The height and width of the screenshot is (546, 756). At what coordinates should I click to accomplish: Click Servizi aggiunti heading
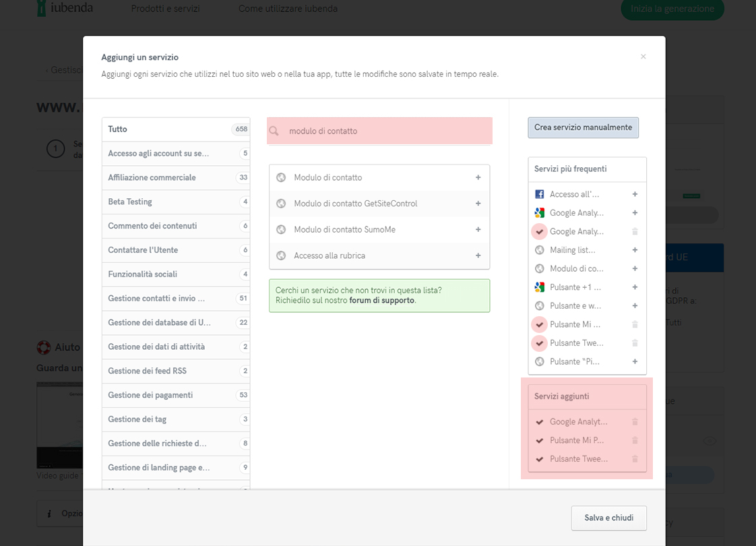[x=562, y=396]
